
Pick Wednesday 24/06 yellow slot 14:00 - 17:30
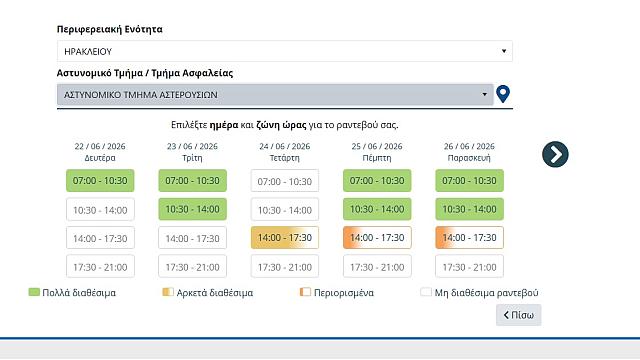284,238
